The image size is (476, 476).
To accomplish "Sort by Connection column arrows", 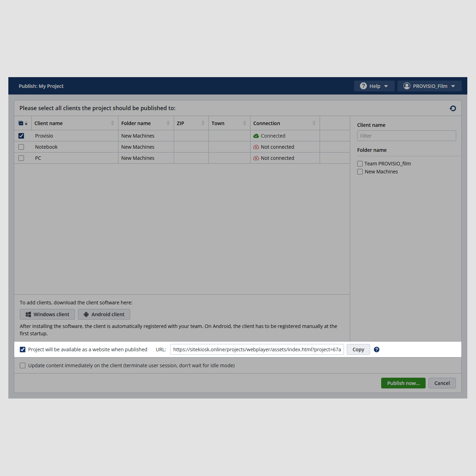I will [314, 123].
